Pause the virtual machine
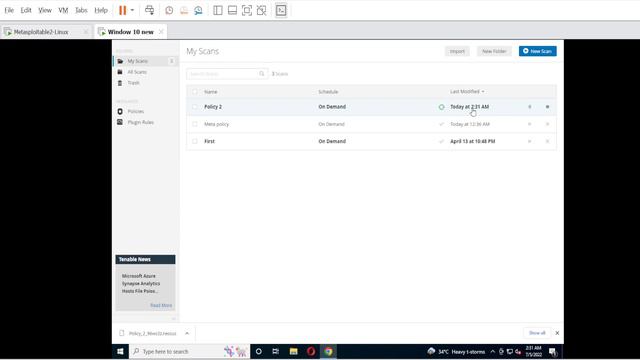Viewport: 640px width, 360px height. [x=122, y=10]
